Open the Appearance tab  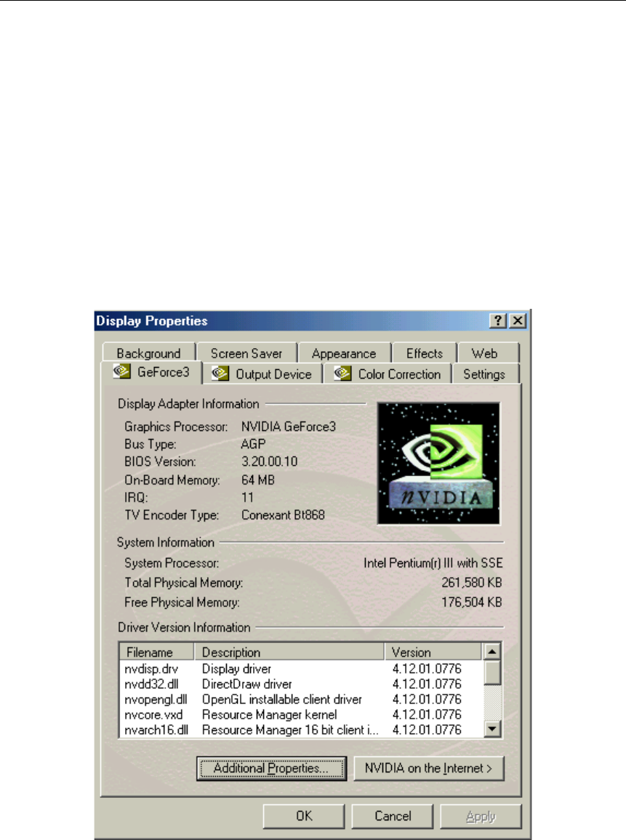coord(344,354)
